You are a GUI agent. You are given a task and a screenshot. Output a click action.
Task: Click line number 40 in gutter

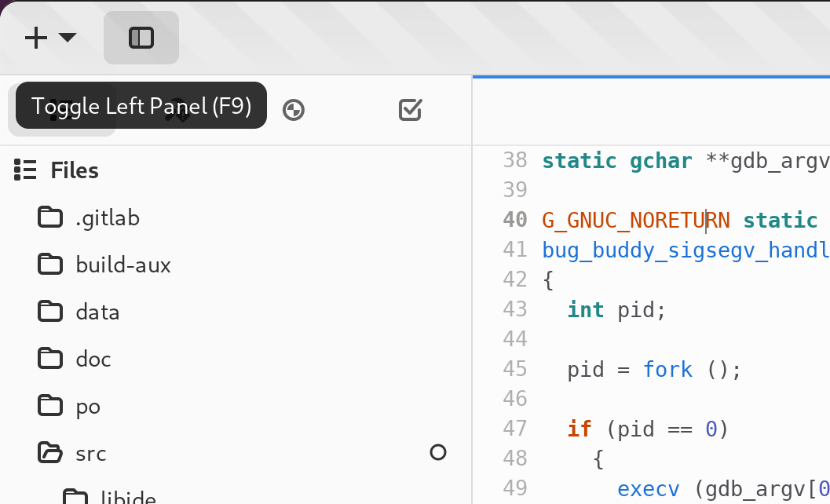(515, 220)
